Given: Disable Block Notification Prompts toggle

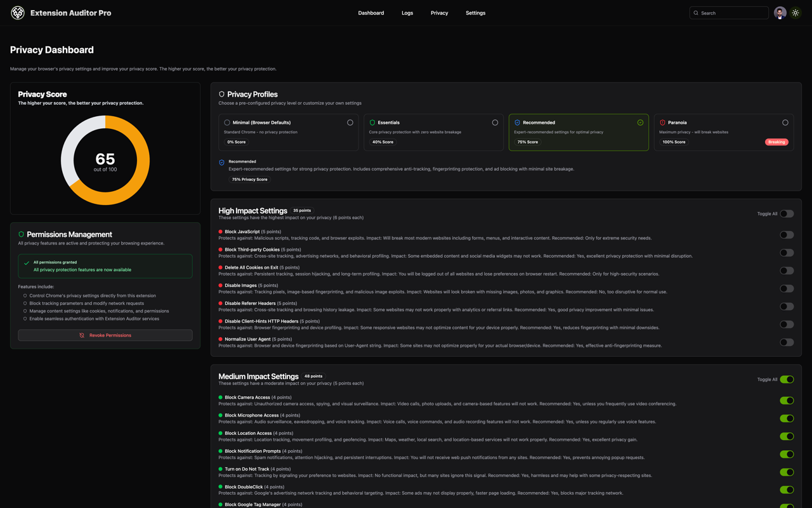Looking at the screenshot, I should [787, 454].
